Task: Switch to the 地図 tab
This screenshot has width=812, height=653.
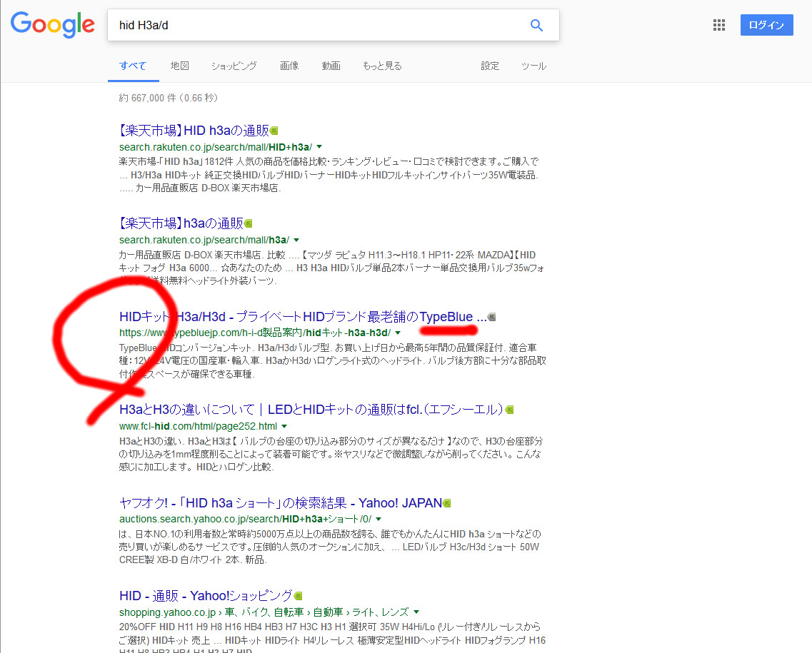Action: (x=180, y=66)
